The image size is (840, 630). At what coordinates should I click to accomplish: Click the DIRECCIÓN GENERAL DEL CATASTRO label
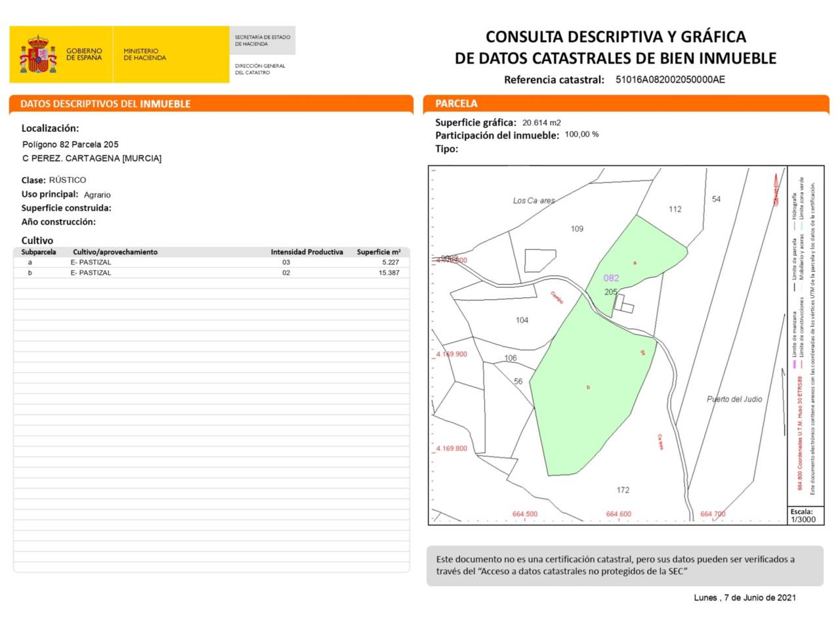pyautogui.click(x=260, y=69)
